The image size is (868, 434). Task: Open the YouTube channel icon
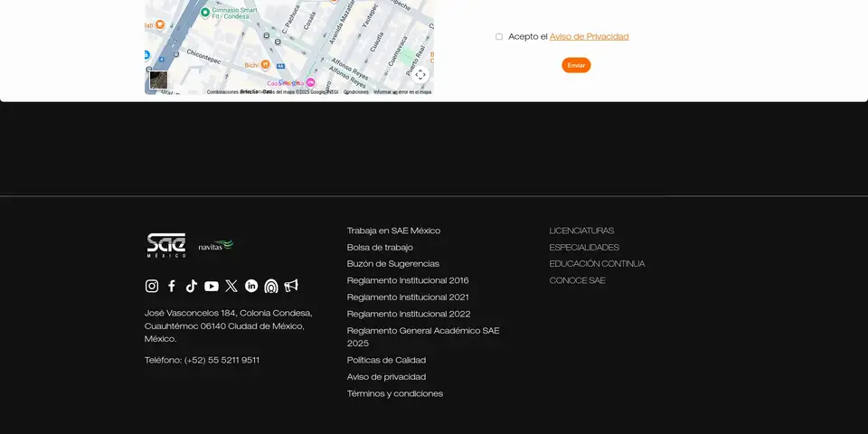(x=212, y=286)
